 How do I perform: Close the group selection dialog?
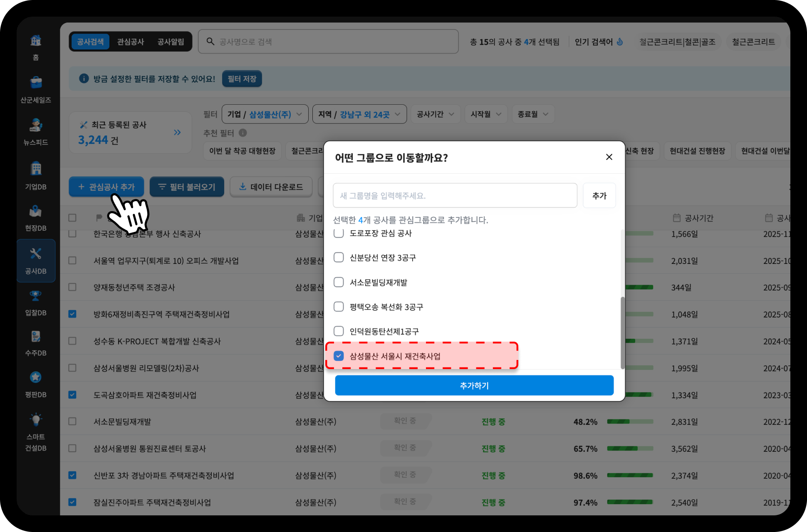click(x=609, y=157)
